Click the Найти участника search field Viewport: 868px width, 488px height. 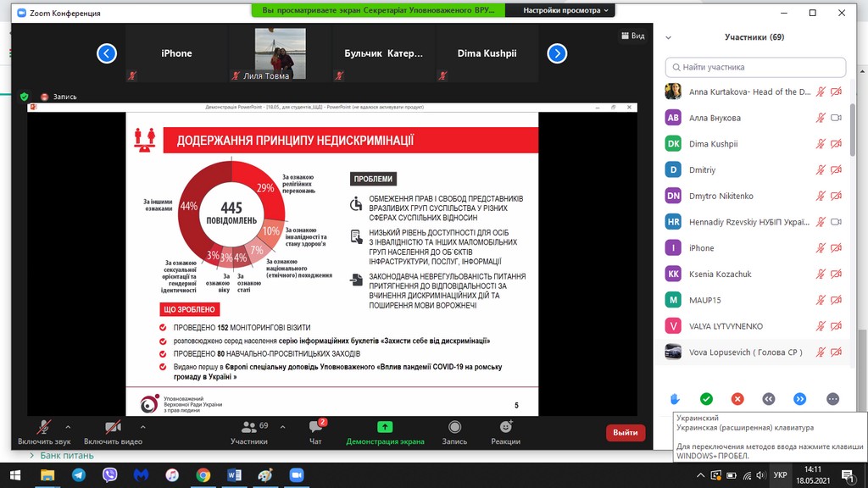coord(755,67)
